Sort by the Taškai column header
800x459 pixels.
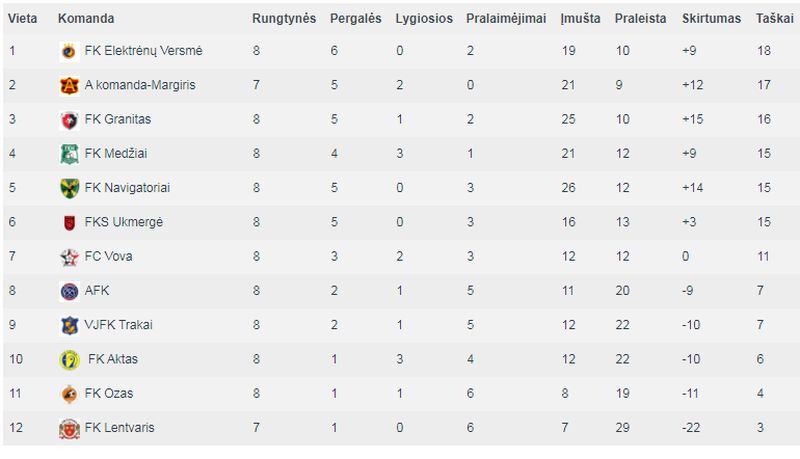774,19
